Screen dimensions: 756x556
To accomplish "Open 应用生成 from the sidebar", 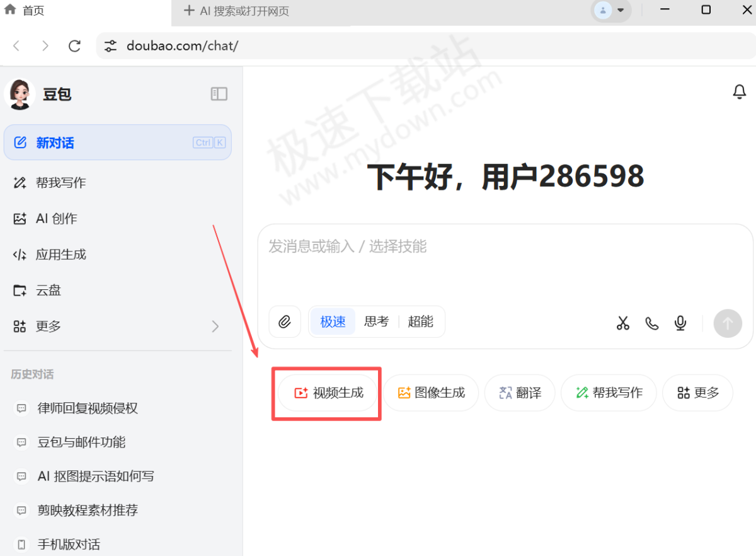I will [60, 254].
